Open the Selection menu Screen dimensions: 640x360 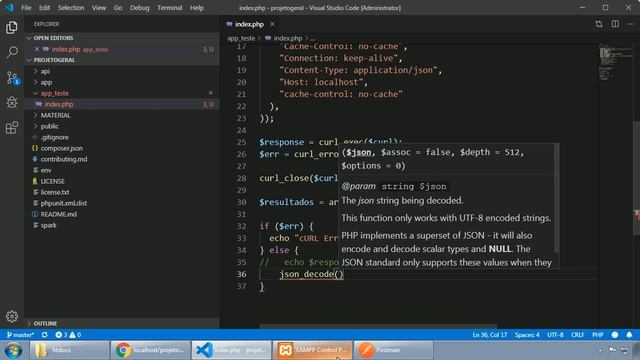pos(71,8)
